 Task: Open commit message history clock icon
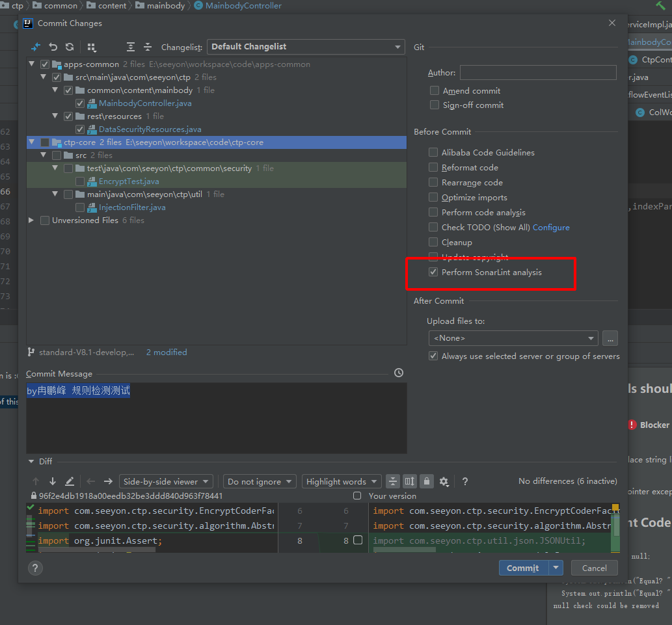[399, 373]
